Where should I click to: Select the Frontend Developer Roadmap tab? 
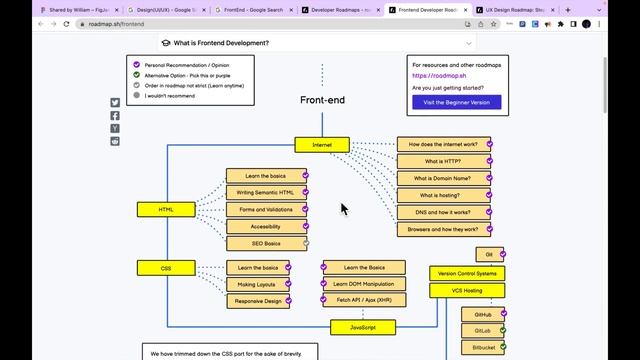tap(427, 10)
